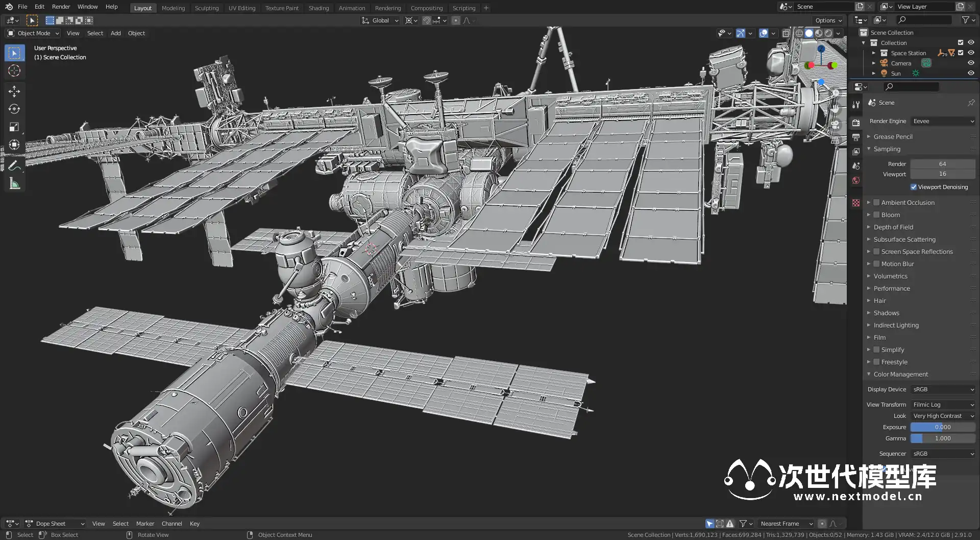Screen dimensions: 980x540
Task: Adjust the Exposure slider
Action: [943, 427]
